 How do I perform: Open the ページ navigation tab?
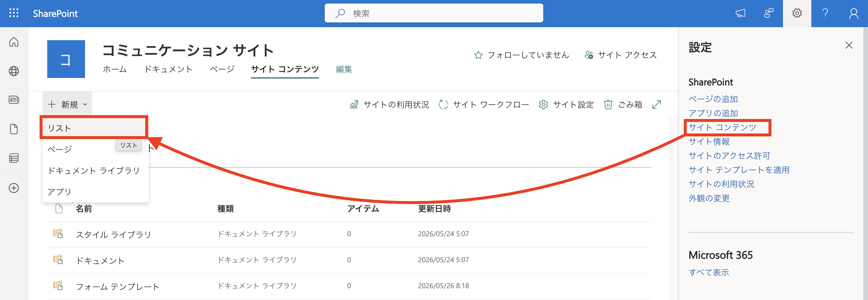(222, 69)
